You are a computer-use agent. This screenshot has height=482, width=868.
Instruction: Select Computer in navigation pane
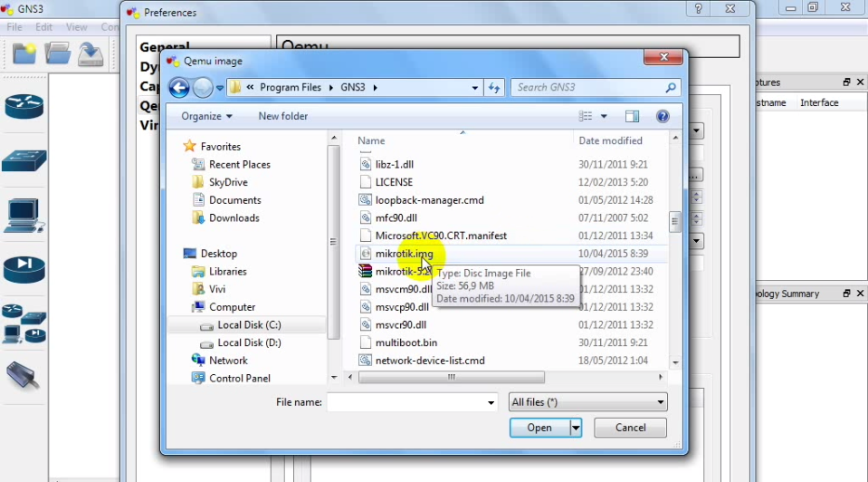232,307
